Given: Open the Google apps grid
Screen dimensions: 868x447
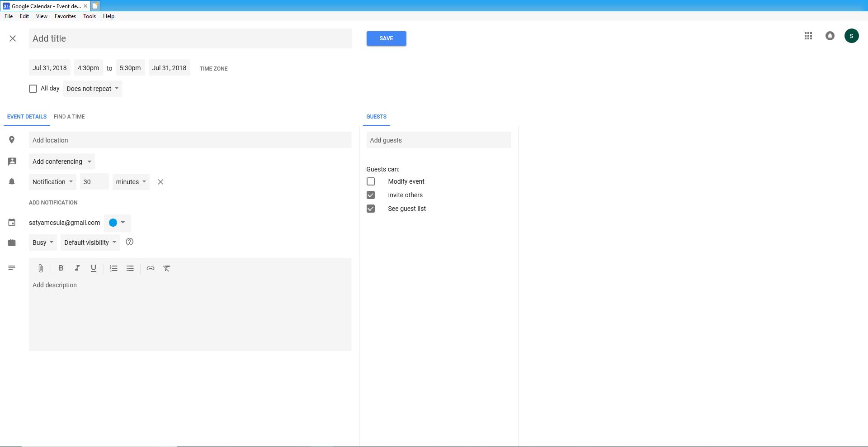Looking at the screenshot, I should [808, 36].
